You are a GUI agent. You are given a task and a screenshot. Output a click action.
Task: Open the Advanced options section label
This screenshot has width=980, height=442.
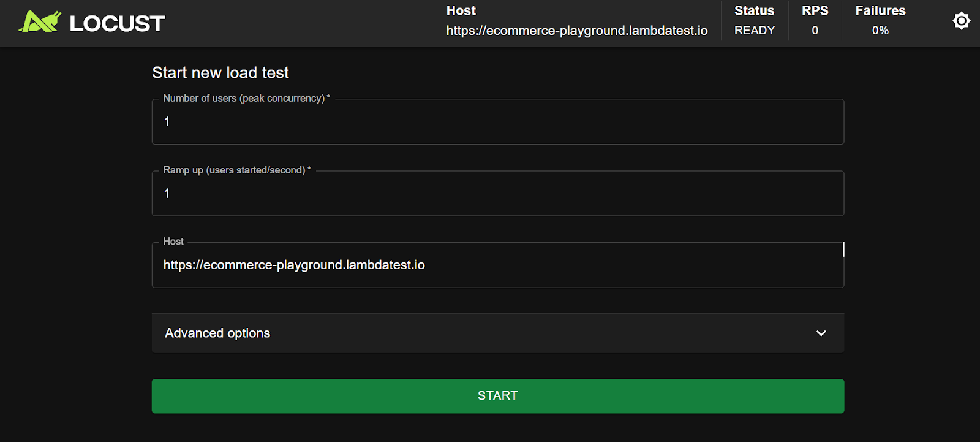(217, 333)
